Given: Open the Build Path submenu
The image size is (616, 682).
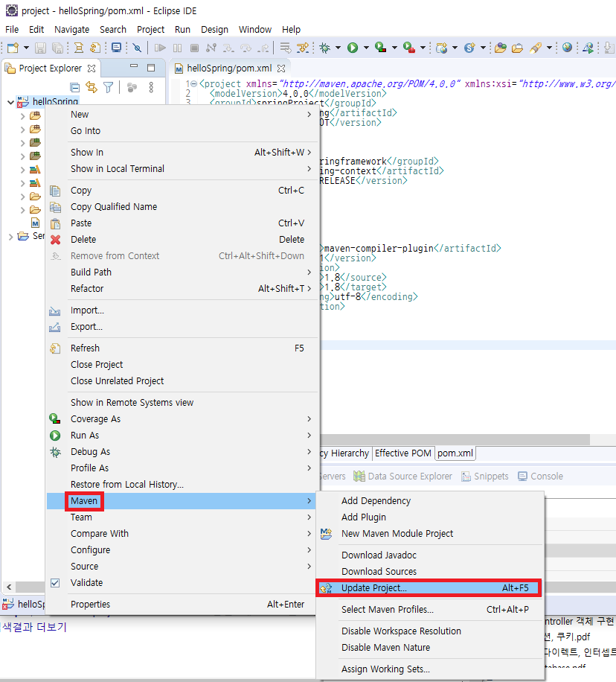Looking at the screenshot, I should [x=182, y=273].
